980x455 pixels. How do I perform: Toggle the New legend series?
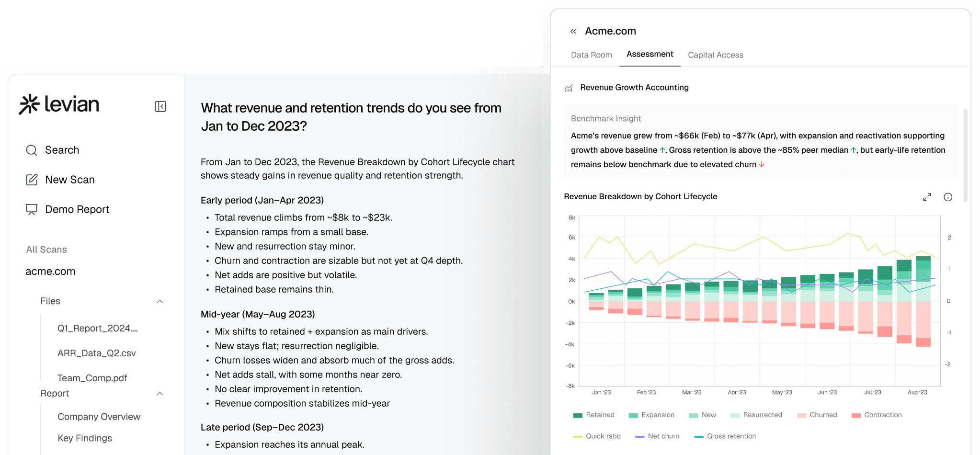(702, 415)
